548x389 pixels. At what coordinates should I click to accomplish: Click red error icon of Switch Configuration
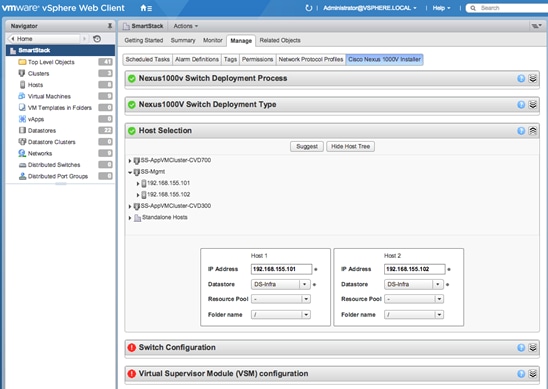pyautogui.click(x=132, y=347)
